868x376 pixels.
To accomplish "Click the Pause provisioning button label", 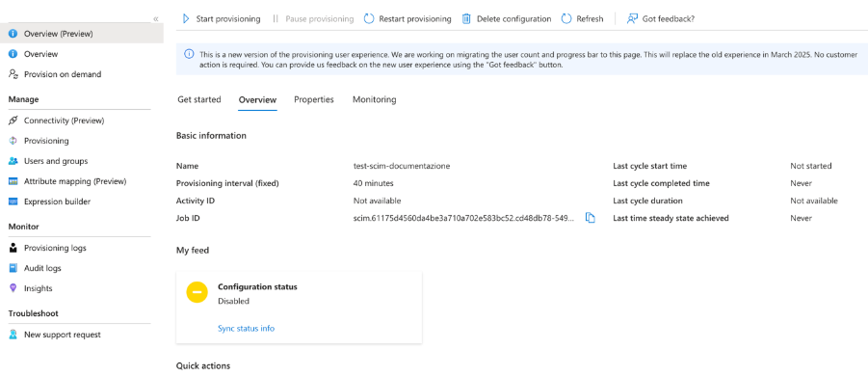I will coord(320,19).
